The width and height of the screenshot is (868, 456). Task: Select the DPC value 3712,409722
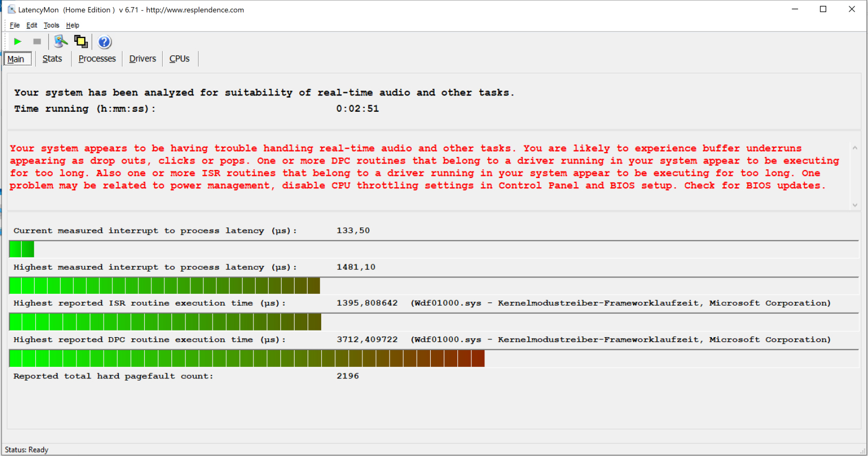(367, 339)
